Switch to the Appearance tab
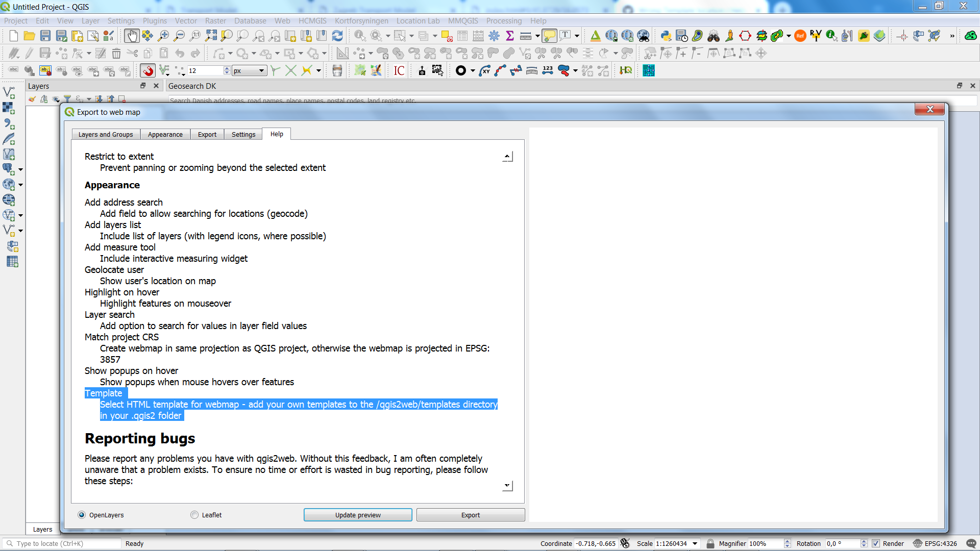Viewport: 980px width, 551px height. (x=165, y=134)
